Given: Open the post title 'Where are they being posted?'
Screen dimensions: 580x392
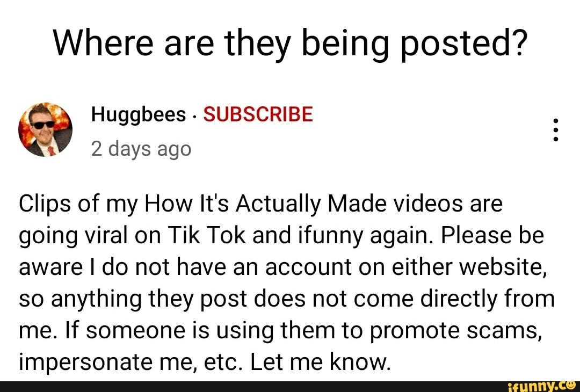Looking at the screenshot, I should 290,42.
